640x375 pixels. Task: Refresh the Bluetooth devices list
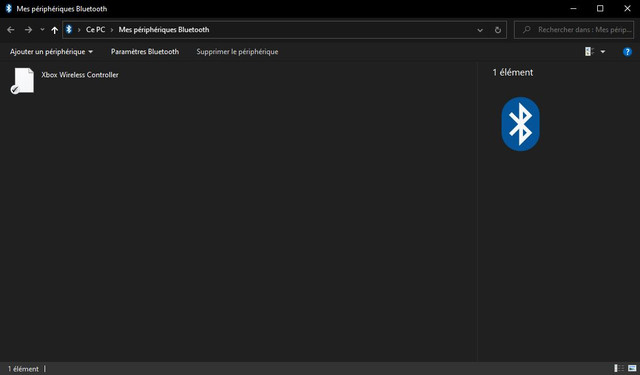pyautogui.click(x=498, y=30)
